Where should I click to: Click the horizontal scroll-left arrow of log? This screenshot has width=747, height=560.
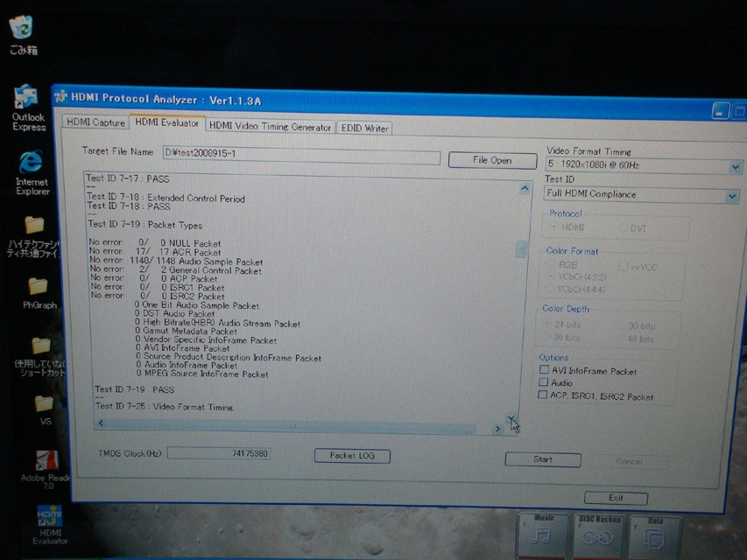coord(101,423)
